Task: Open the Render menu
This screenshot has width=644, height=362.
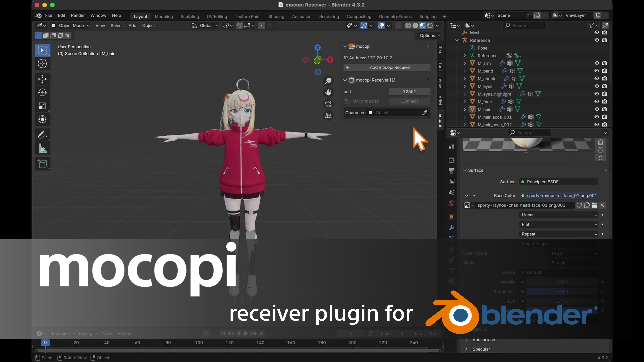Action: [78, 16]
